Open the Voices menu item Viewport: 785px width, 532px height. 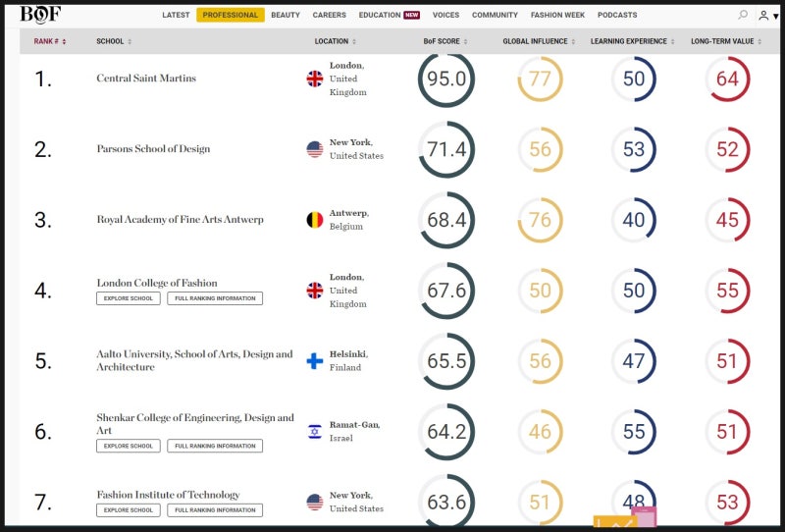pos(445,15)
